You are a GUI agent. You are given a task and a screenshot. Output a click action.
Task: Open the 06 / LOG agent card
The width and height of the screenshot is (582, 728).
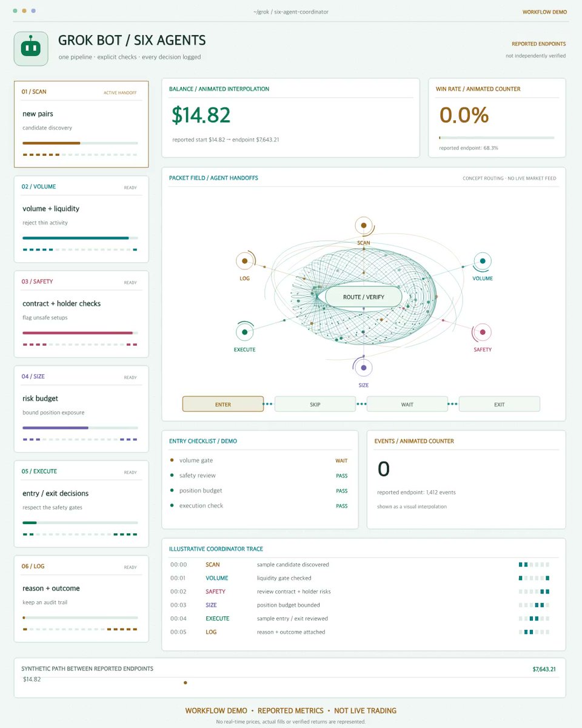[x=81, y=599]
